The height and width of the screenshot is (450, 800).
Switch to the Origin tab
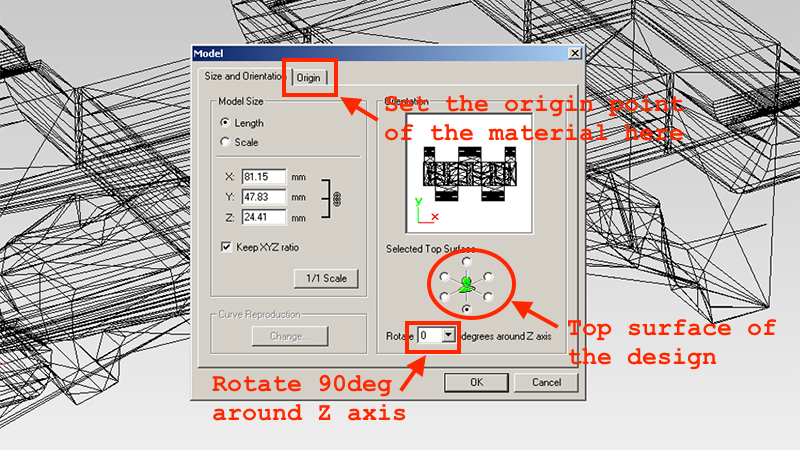(x=309, y=78)
